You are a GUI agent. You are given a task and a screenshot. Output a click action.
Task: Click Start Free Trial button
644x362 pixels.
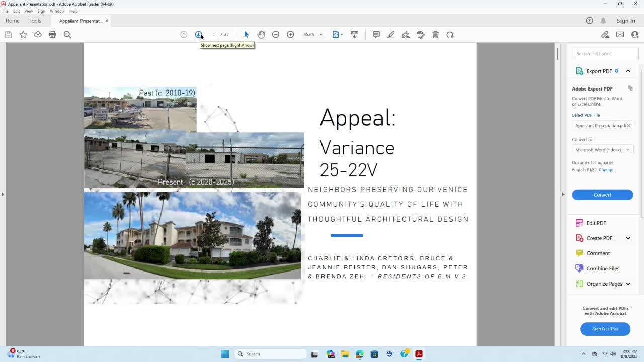click(x=605, y=329)
